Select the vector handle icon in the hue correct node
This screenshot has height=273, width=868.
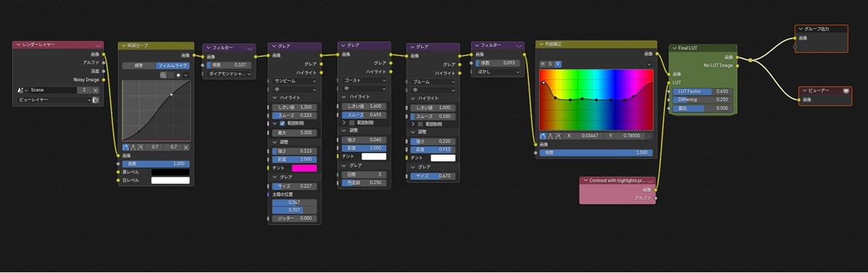point(551,135)
